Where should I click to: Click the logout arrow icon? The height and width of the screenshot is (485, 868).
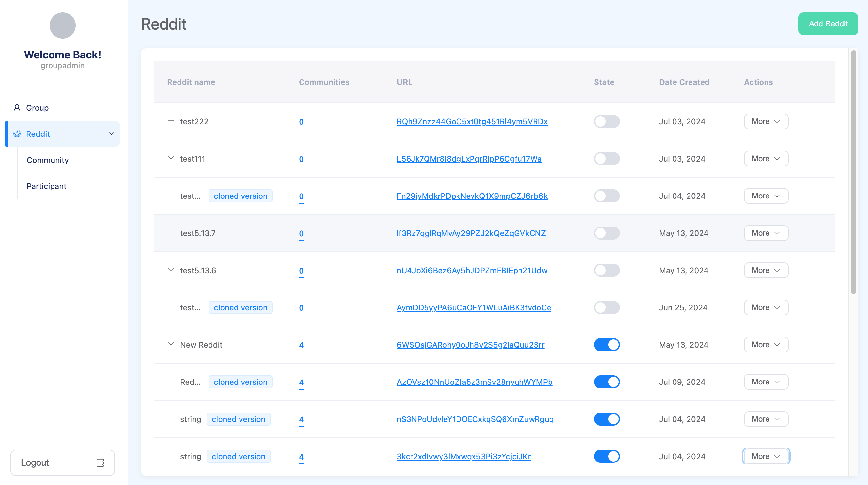[x=101, y=462]
